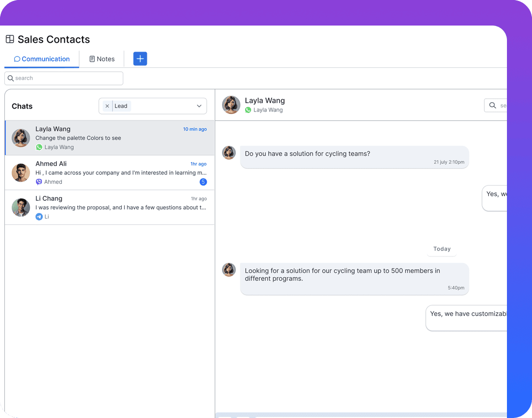Expand the Lead filter dropdown chevron
The image size is (532, 418).
(199, 106)
